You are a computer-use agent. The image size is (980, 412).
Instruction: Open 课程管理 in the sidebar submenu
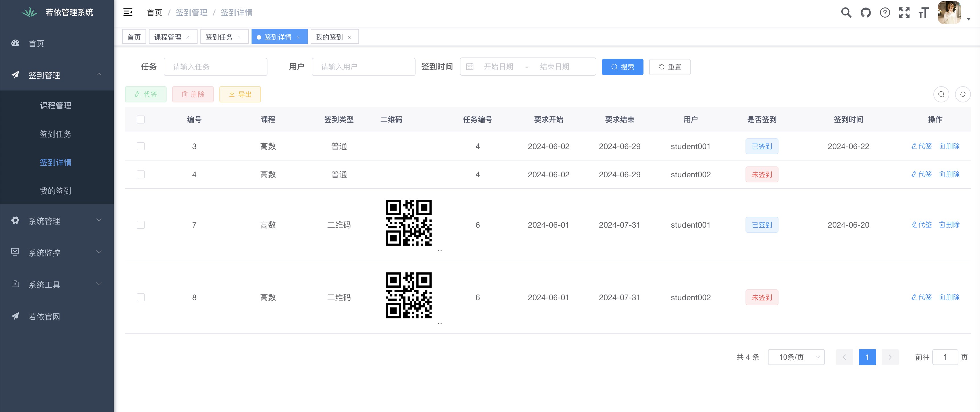pos(57,105)
